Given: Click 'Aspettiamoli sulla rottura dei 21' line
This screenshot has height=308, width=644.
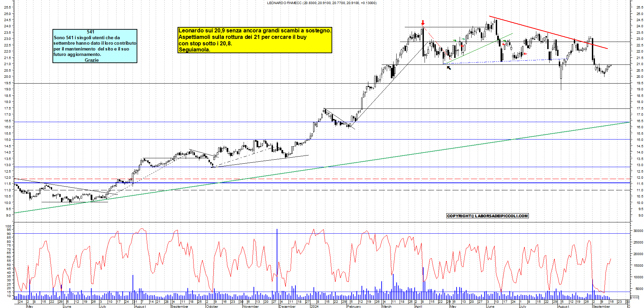Looking at the screenshot, I should [x=242, y=37].
